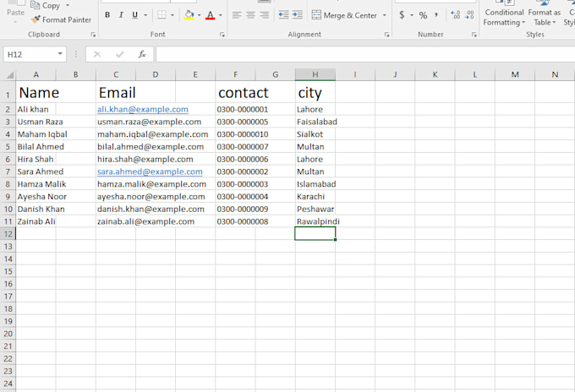Select row 12 header
This screenshot has width=575, height=392.
pyautogui.click(x=8, y=234)
